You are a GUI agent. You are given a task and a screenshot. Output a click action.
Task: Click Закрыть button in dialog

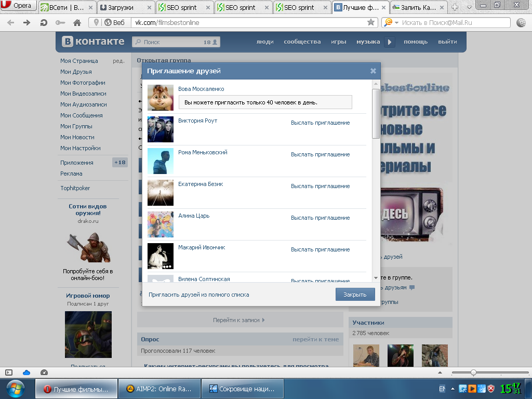pos(355,295)
